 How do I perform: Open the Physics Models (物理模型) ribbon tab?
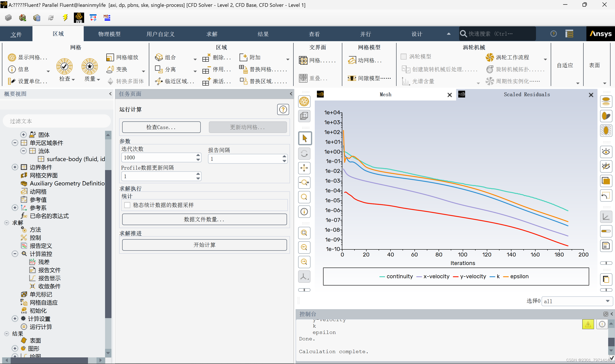click(x=109, y=34)
